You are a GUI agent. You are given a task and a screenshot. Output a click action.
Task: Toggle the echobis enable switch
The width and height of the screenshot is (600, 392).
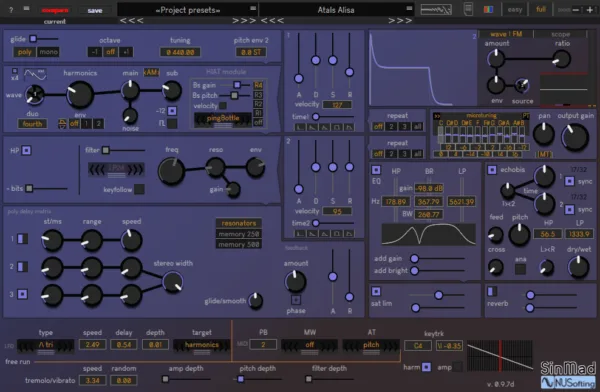492,170
